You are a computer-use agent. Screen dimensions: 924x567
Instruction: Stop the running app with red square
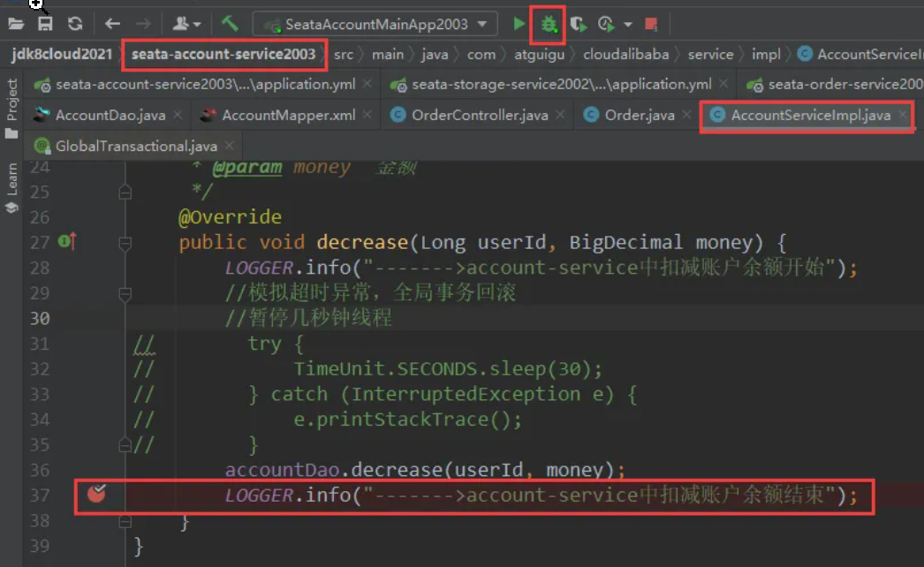point(650,24)
